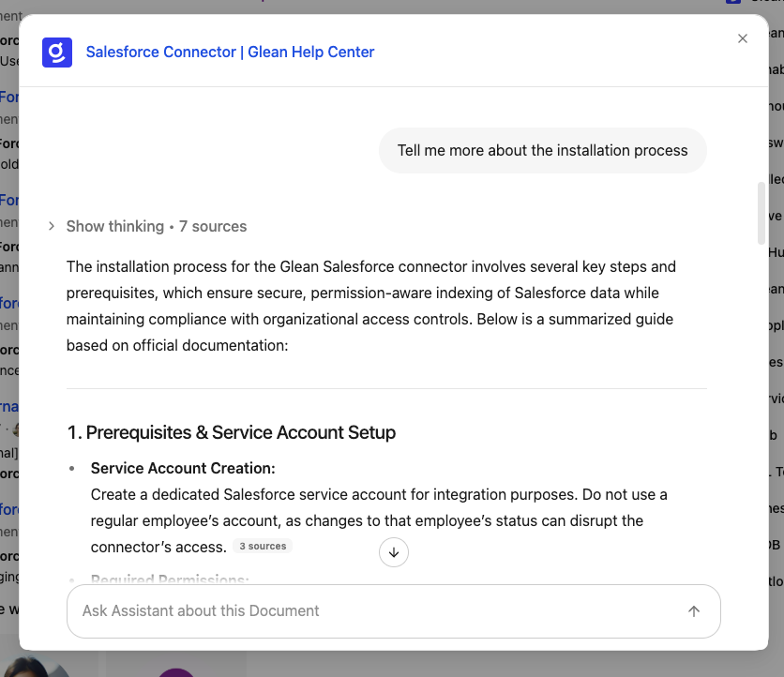
Task: Click the bullet point before Service Account Creation
Action: pos(74,468)
